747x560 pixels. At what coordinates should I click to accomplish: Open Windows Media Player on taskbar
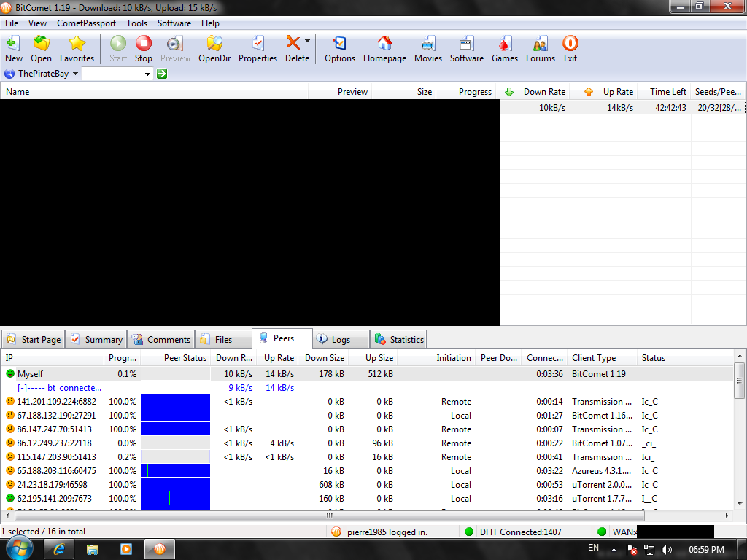coord(126,550)
